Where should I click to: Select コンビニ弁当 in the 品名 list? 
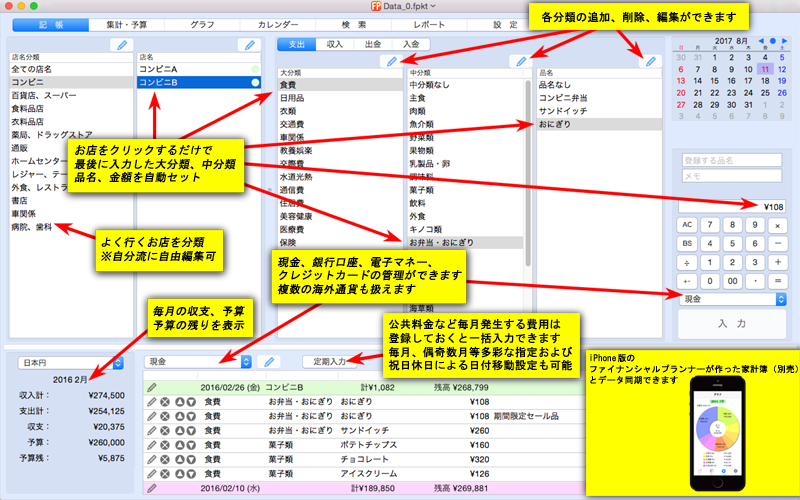click(599, 98)
